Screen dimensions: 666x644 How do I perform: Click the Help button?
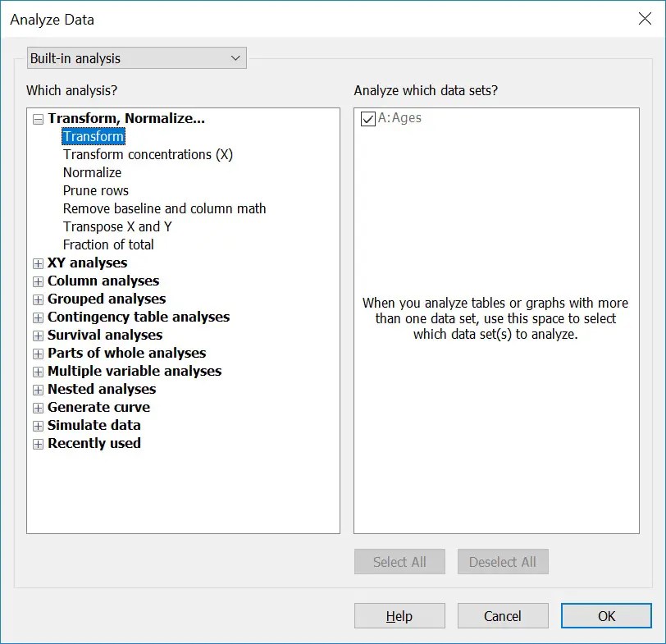point(399,615)
